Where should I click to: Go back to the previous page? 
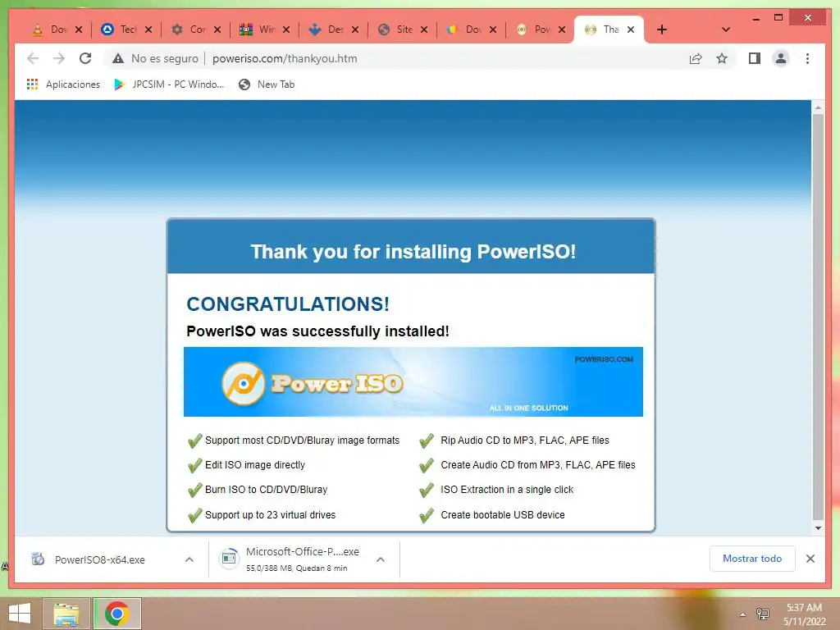pos(33,58)
